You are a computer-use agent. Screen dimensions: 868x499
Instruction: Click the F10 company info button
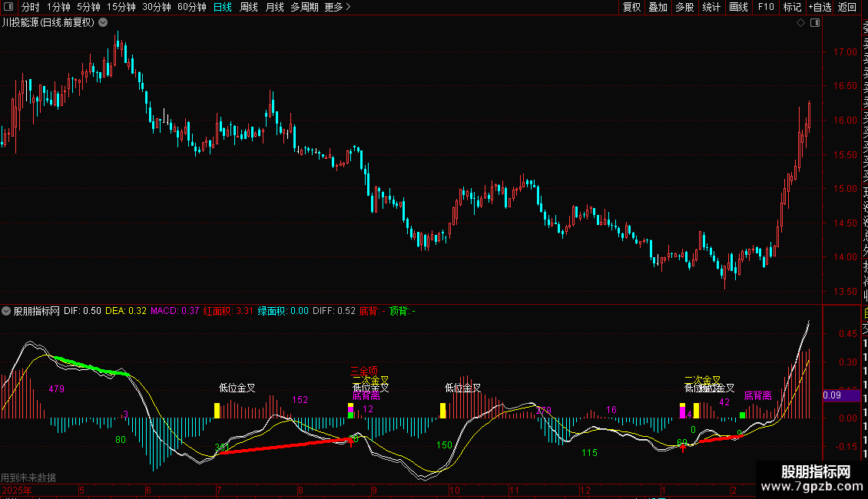(x=766, y=7)
